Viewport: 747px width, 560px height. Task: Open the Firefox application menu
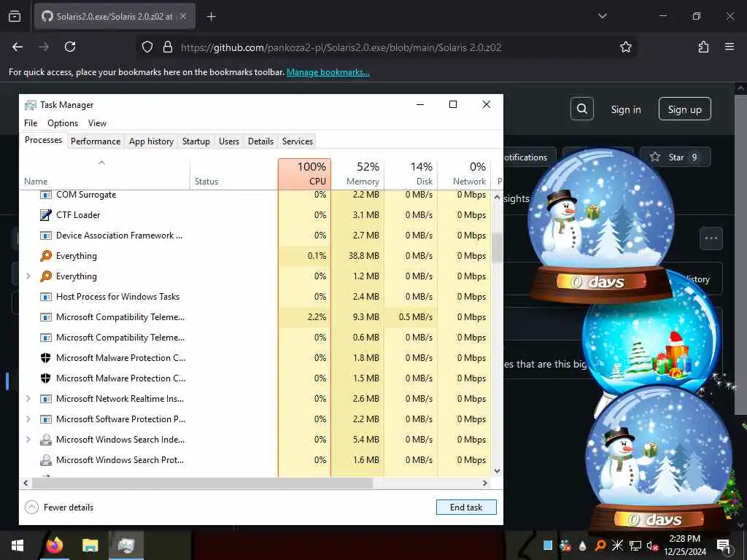(729, 47)
